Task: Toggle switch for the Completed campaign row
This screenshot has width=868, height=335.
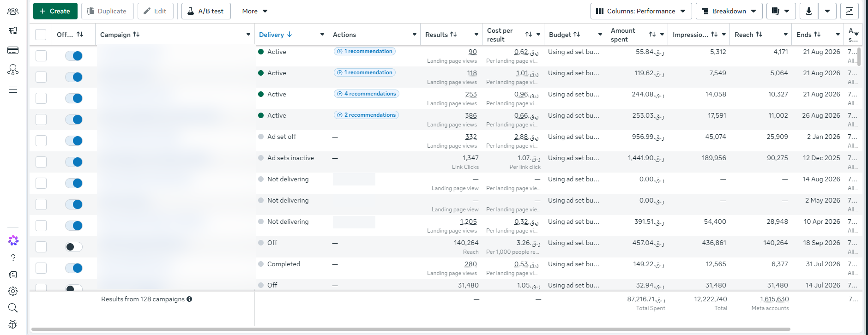Action: point(74,268)
